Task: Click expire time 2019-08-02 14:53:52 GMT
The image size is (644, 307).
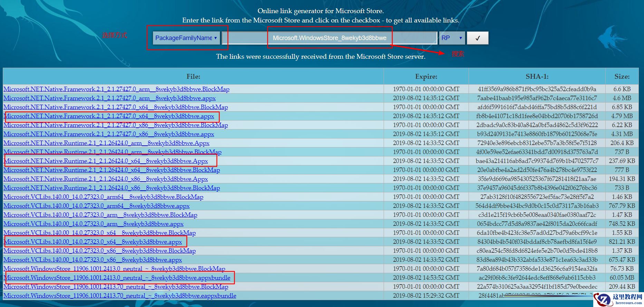Action: point(426,278)
